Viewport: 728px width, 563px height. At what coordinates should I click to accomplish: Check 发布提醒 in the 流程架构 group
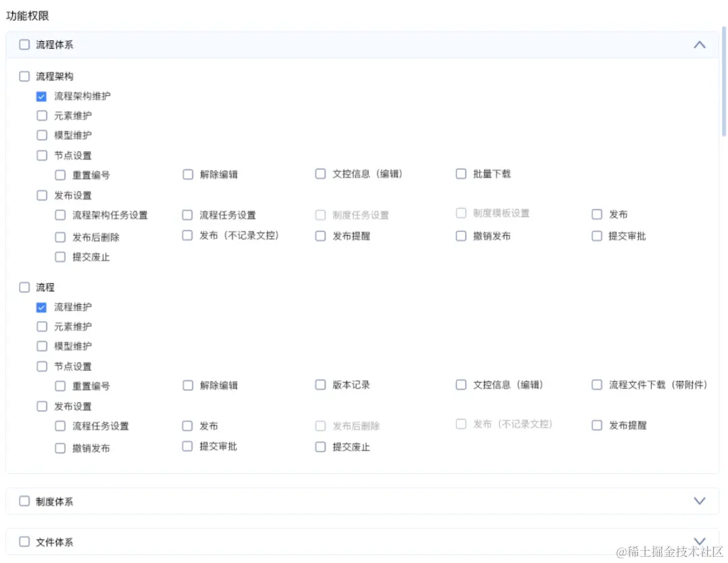[320, 236]
